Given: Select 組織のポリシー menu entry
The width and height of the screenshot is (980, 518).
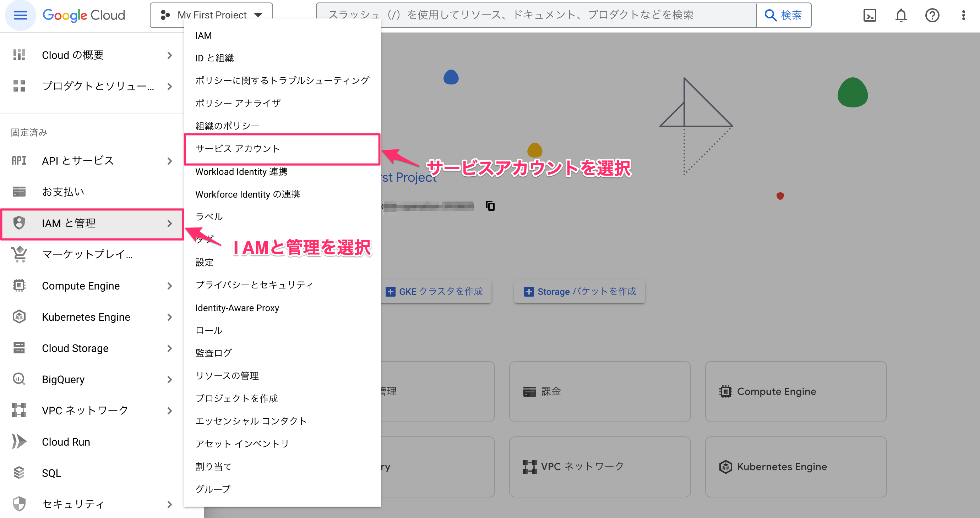Looking at the screenshot, I should 282,126.
